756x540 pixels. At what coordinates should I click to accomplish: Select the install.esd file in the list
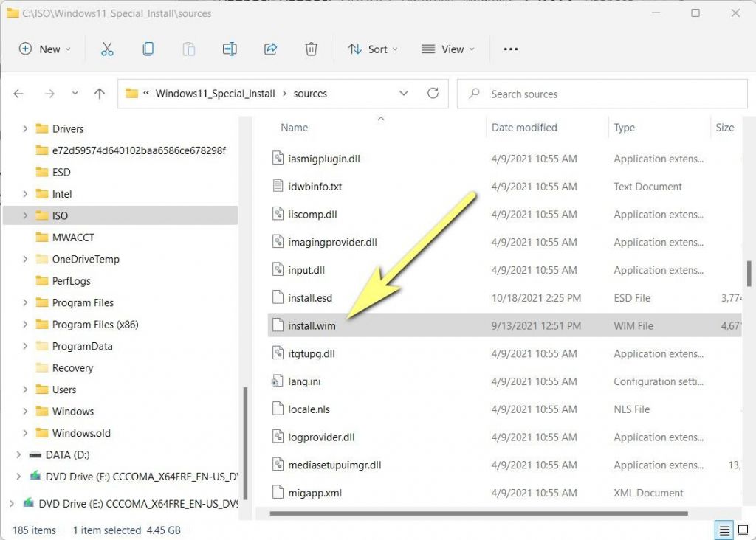click(311, 297)
